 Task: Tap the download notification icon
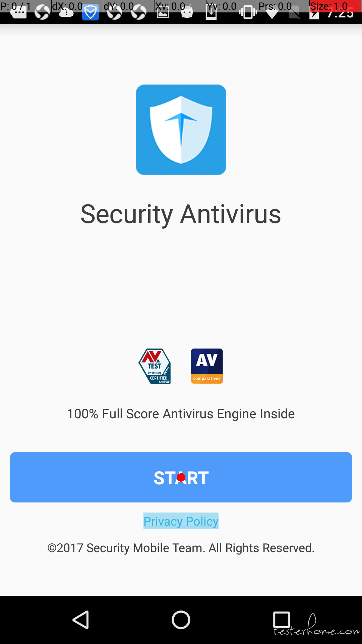211,12
